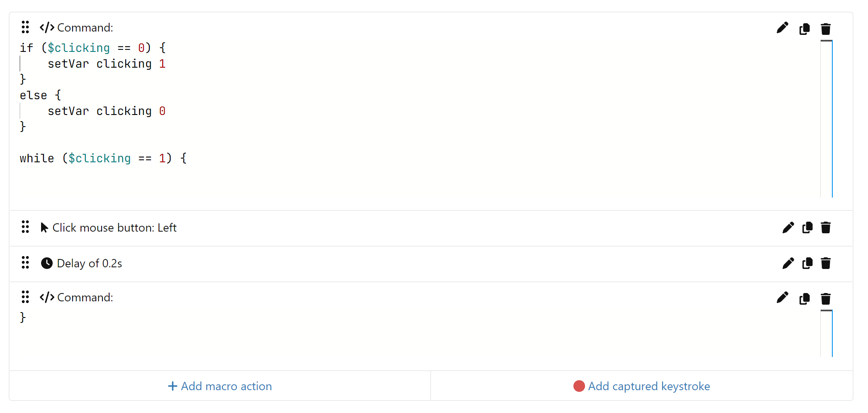Click drag handle of first Command action
The image size is (868, 413).
click(25, 27)
